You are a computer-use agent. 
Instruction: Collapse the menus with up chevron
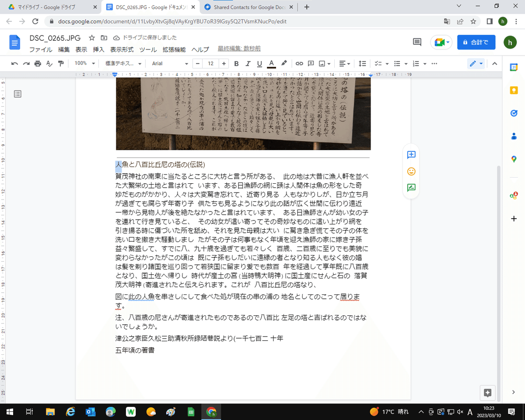pyautogui.click(x=494, y=63)
